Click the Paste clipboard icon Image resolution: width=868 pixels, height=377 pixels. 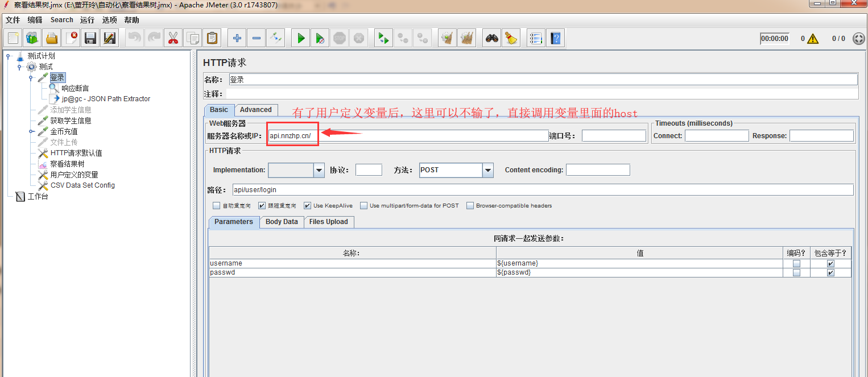click(212, 38)
